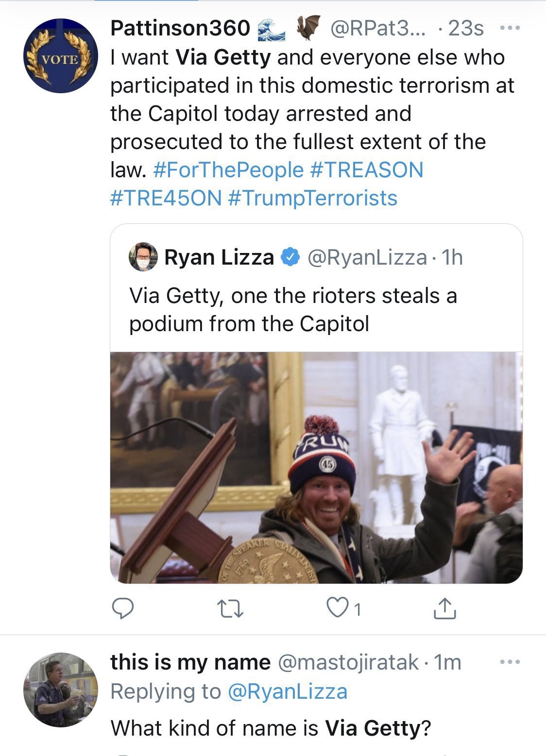Screen dimensions: 546x756
Task: Open reply on Pattinson360's tweet
Action: click(123, 609)
